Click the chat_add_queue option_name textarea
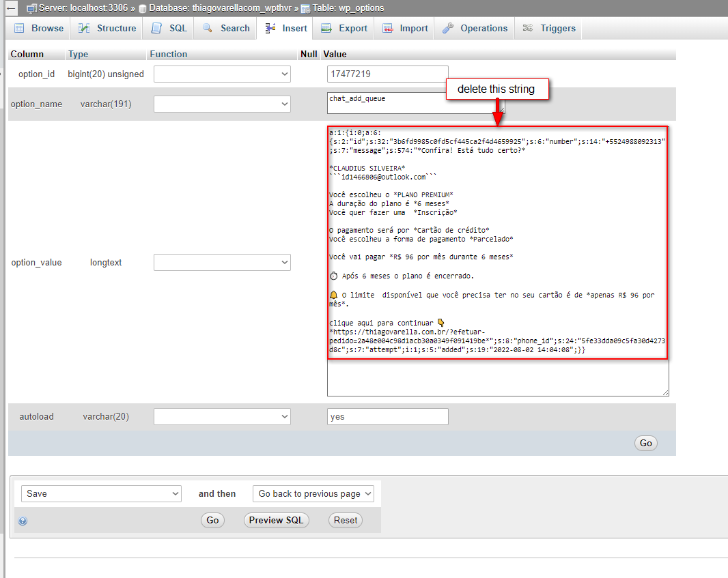 415,103
